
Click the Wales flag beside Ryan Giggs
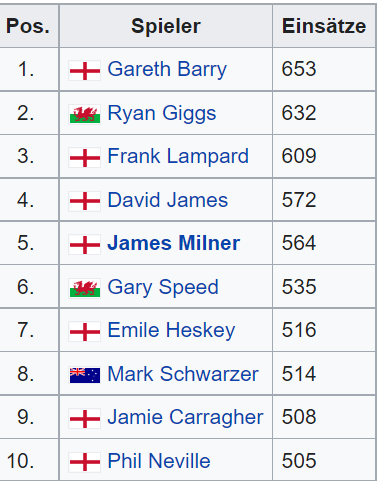(85, 114)
